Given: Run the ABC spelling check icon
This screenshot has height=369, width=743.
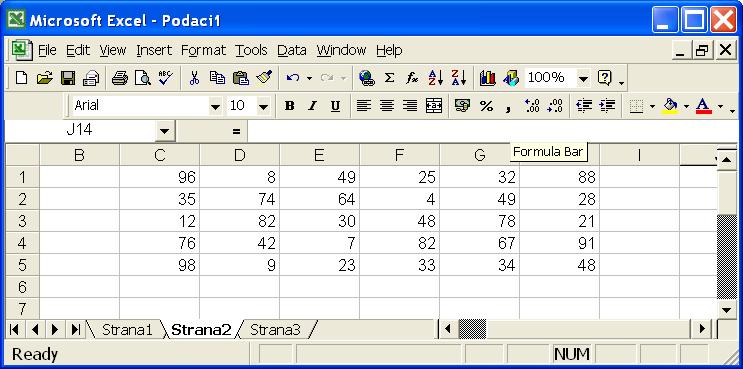Looking at the screenshot, I should coord(165,78).
